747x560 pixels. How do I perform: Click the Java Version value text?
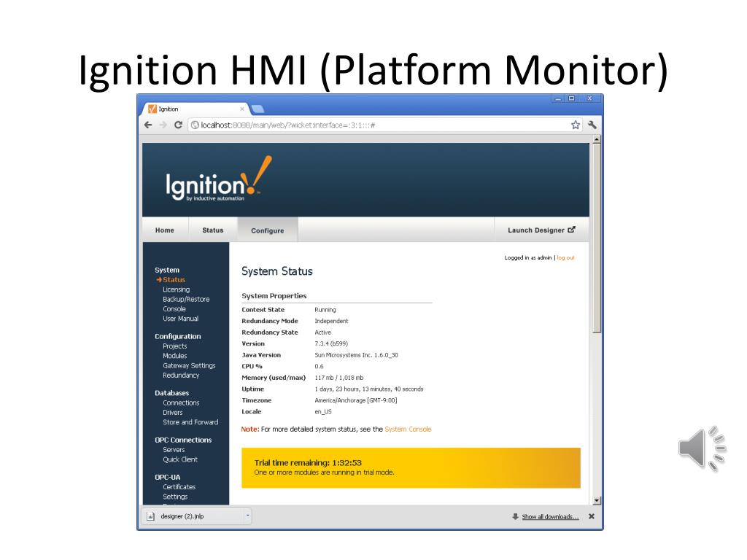(x=356, y=355)
